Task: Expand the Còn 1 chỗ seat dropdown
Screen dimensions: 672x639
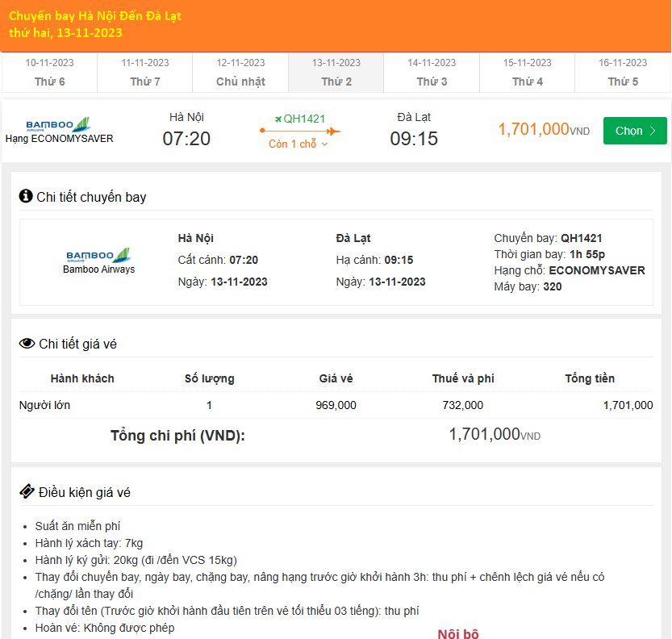Action: tap(299, 144)
